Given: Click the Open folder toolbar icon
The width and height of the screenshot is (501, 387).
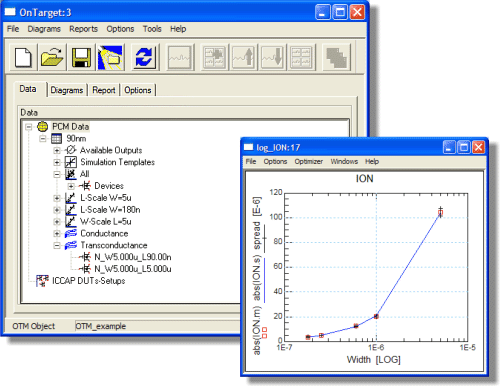Looking at the screenshot, I should click(52, 57).
